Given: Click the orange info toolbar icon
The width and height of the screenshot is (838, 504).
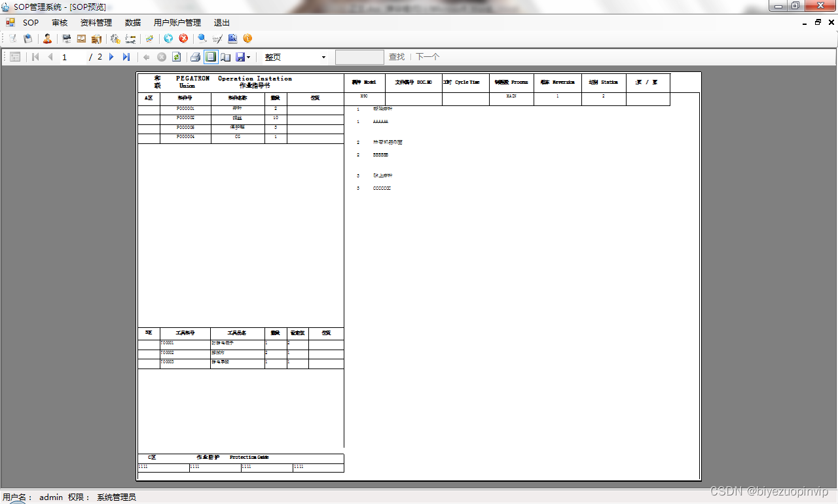Looking at the screenshot, I should (x=247, y=39).
